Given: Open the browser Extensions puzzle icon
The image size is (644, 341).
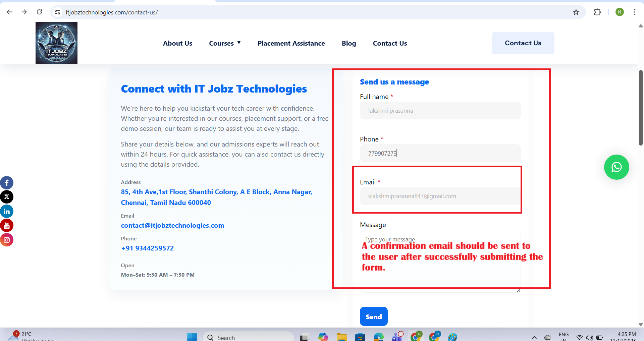Looking at the screenshot, I should [597, 12].
